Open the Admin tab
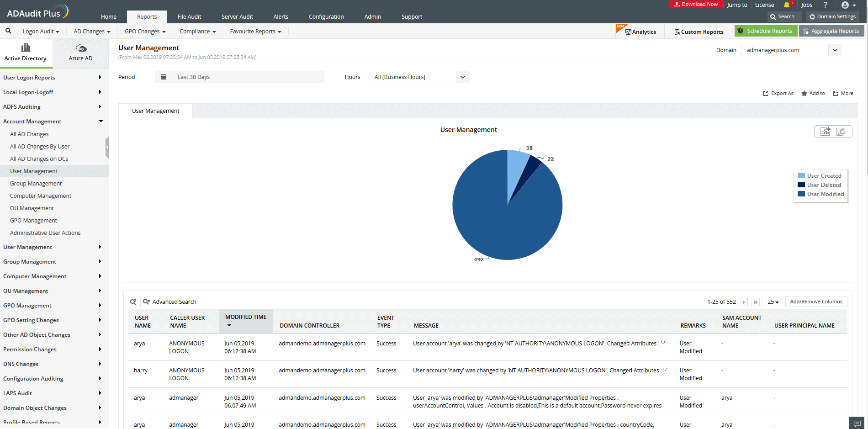This screenshot has width=868, height=429. [373, 17]
